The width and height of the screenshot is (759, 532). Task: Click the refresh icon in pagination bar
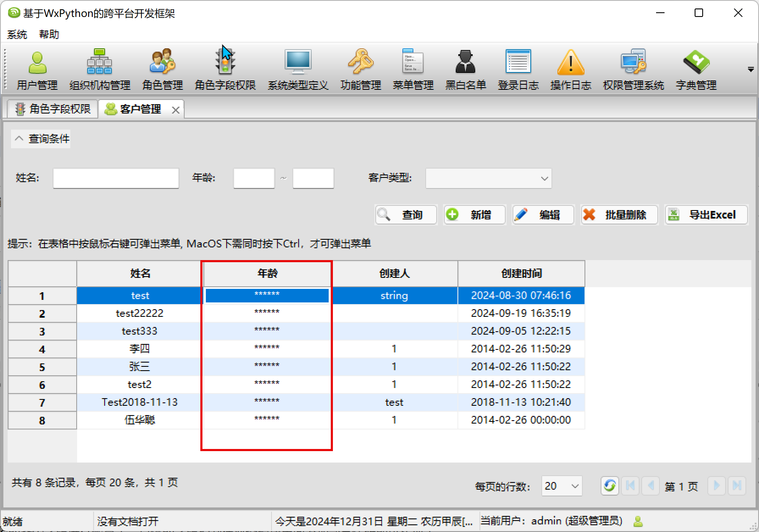pyautogui.click(x=609, y=485)
